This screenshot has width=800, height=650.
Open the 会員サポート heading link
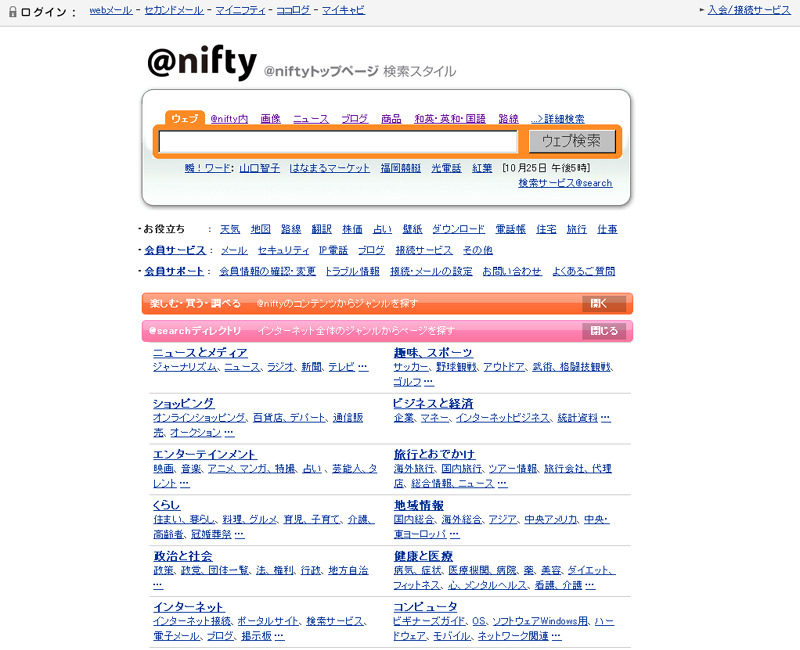click(x=173, y=271)
